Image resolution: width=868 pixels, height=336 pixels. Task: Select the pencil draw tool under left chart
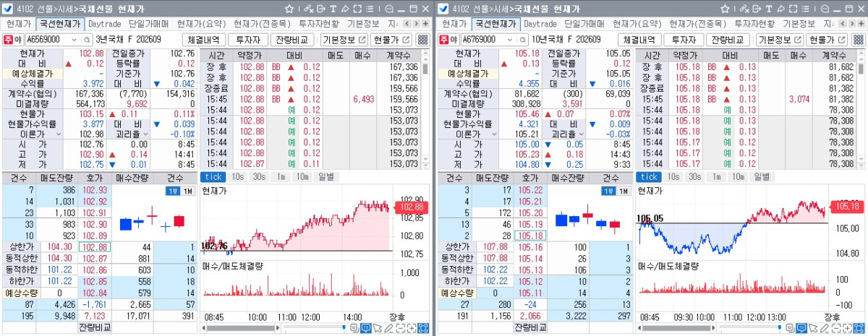click(389, 328)
